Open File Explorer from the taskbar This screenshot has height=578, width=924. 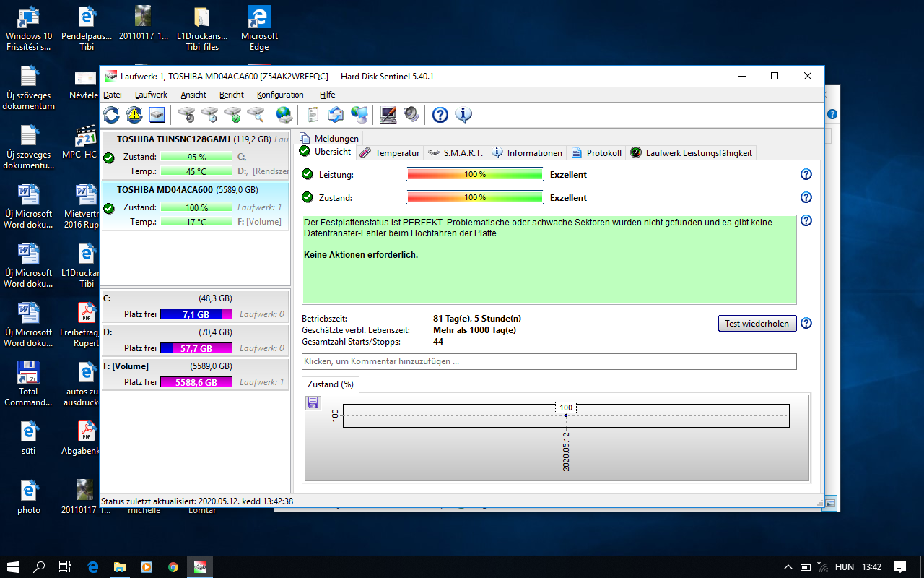tap(119, 567)
